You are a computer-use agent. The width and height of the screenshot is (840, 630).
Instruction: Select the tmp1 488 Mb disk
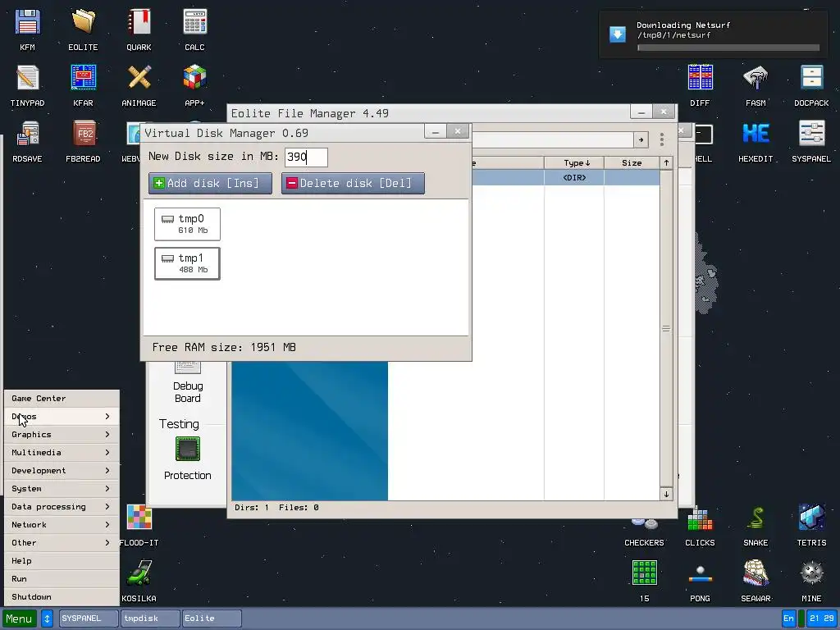187,263
